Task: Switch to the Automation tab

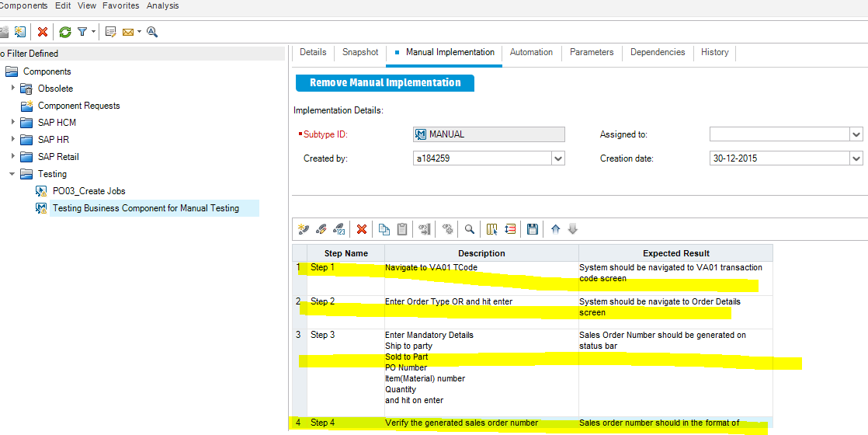Action: coord(531,52)
